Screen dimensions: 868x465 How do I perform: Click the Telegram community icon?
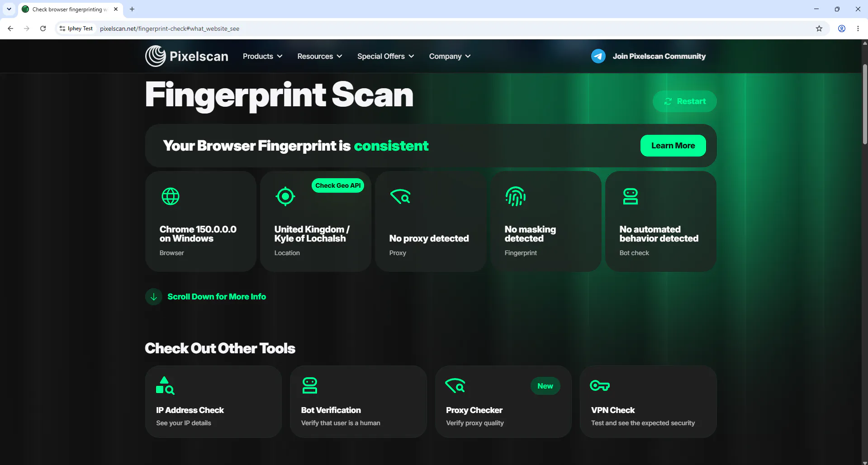598,56
